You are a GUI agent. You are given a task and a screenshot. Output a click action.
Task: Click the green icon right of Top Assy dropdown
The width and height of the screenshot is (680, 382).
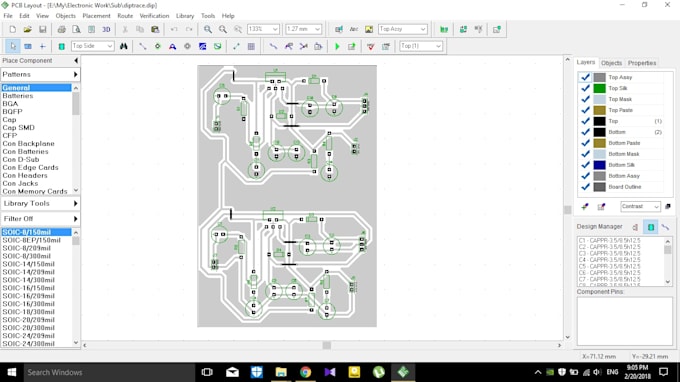point(444,29)
